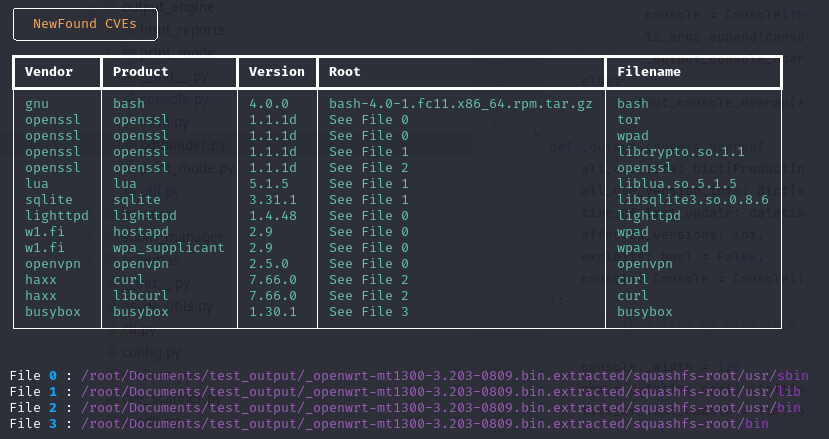Click openvpn in the Vendor column
The height and width of the screenshot is (439, 829).
(x=53, y=263)
